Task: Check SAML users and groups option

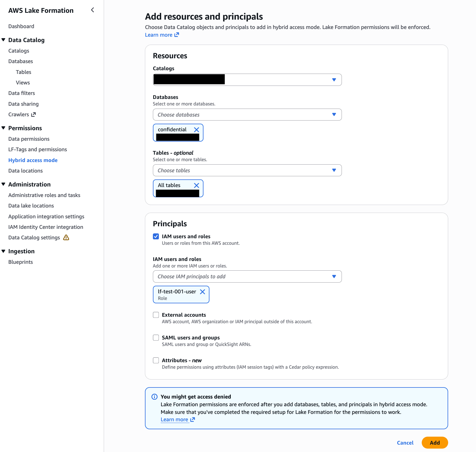Action: coord(156,338)
